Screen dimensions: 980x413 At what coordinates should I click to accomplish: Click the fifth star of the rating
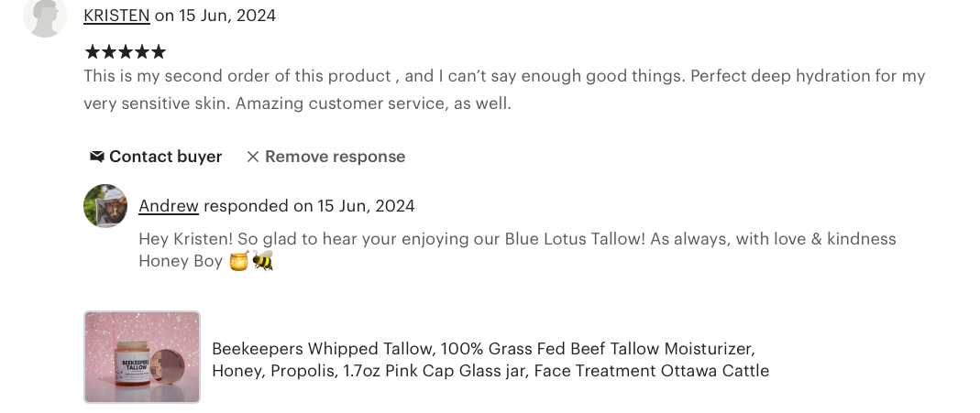[159, 52]
